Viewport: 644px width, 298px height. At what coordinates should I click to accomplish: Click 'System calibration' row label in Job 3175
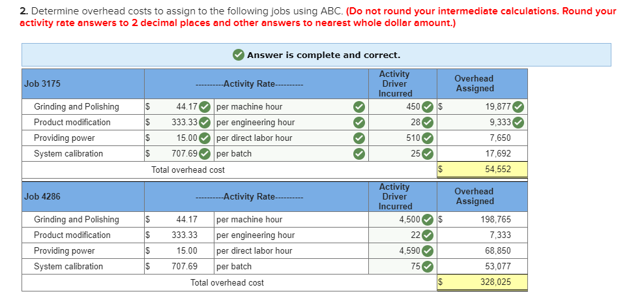68,154
